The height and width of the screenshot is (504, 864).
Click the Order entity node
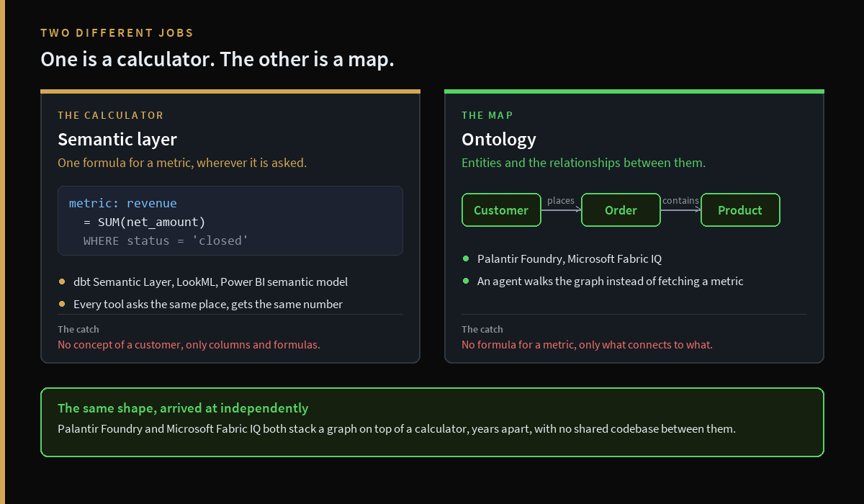click(621, 210)
